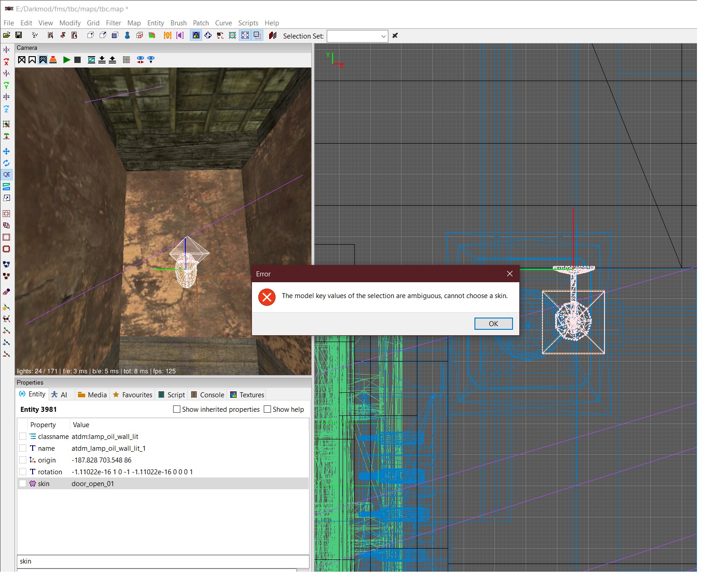The image size is (716, 588).
Task: Click the Open map folder icon
Action: [7, 35]
